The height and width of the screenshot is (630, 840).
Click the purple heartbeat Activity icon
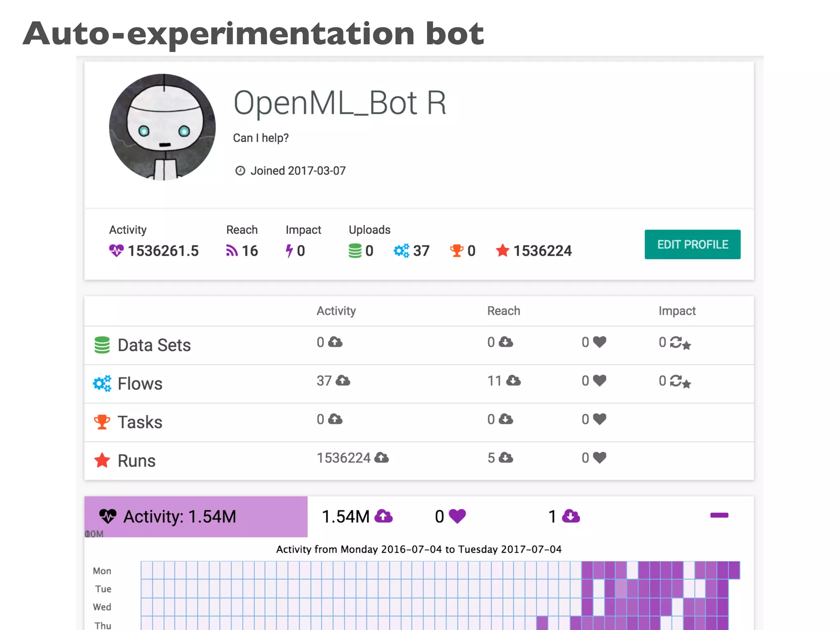pos(116,251)
